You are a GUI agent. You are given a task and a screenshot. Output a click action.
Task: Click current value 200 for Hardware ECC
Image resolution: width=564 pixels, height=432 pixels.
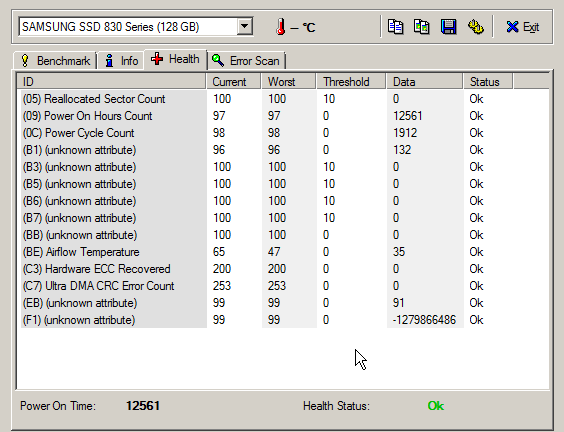click(x=222, y=269)
